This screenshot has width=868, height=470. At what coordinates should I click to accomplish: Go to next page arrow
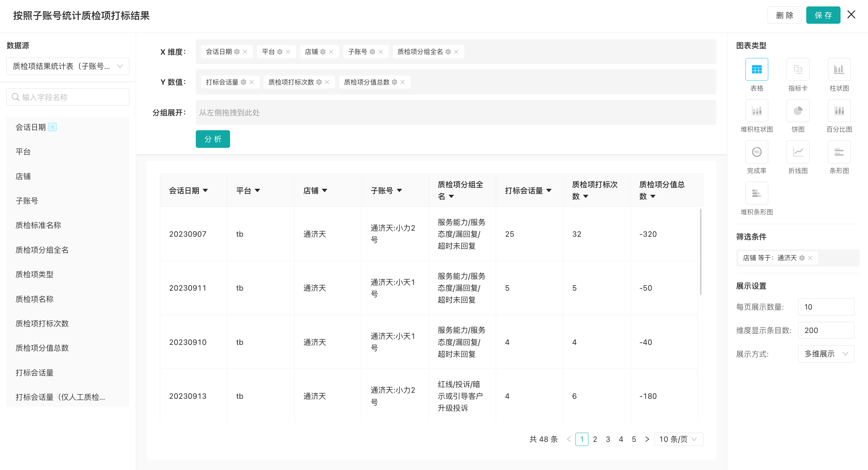(647, 439)
